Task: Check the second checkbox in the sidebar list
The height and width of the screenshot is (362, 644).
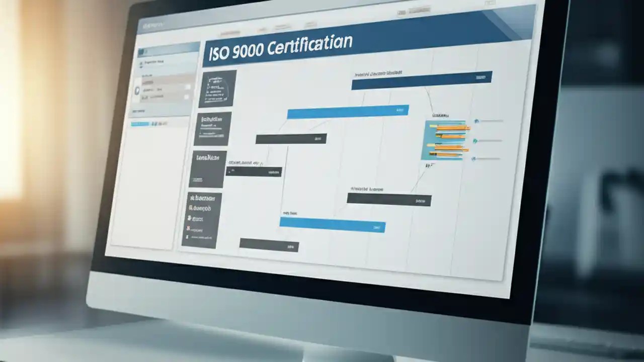Action: [186, 97]
